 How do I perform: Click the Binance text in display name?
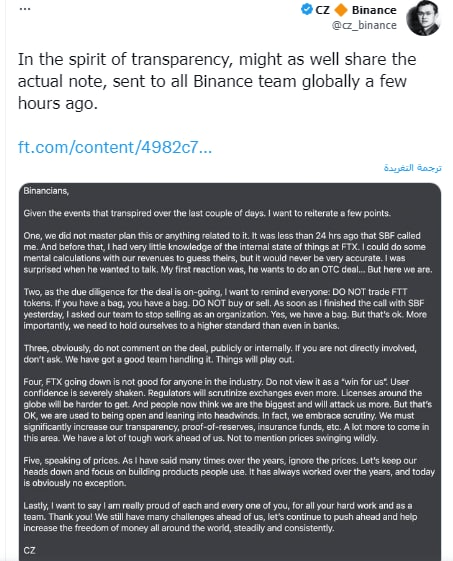pos(374,10)
